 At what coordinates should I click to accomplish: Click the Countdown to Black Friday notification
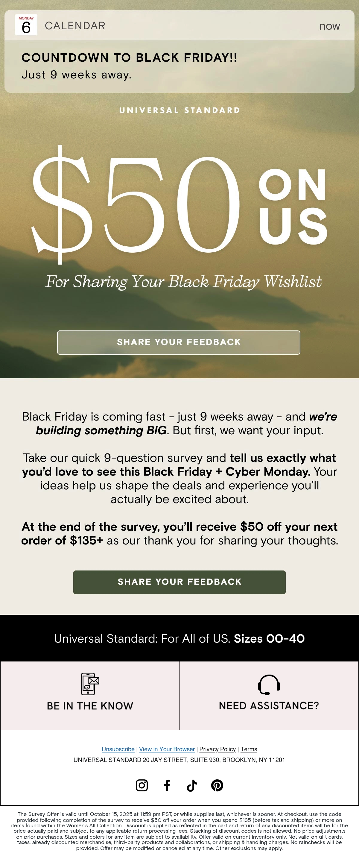click(x=180, y=51)
